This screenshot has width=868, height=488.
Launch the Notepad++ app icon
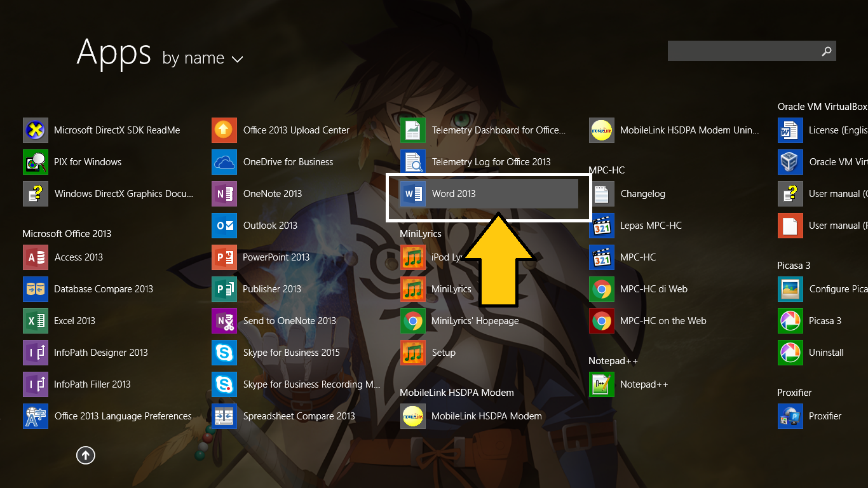[602, 384]
